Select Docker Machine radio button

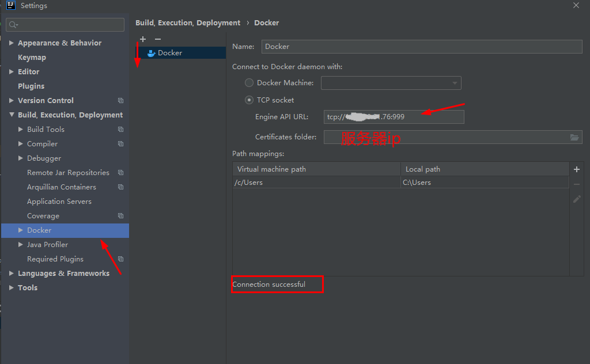[249, 83]
